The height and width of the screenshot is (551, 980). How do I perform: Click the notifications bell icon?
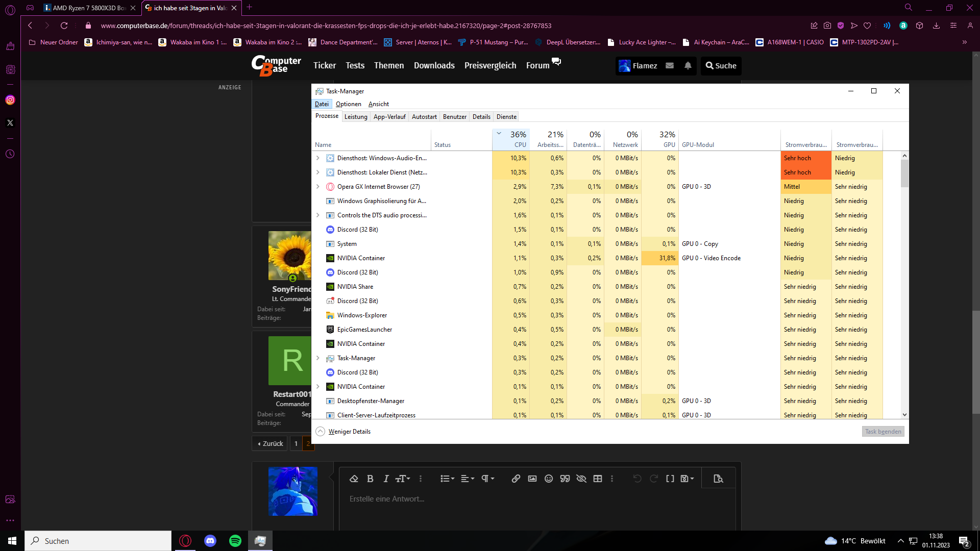click(688, 65)
